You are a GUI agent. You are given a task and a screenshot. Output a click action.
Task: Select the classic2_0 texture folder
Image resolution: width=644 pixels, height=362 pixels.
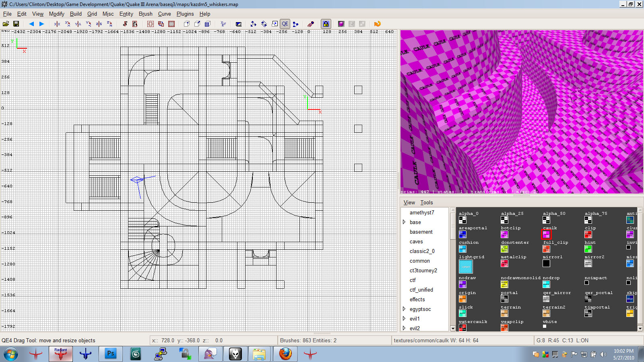click(x=422, y=251)
